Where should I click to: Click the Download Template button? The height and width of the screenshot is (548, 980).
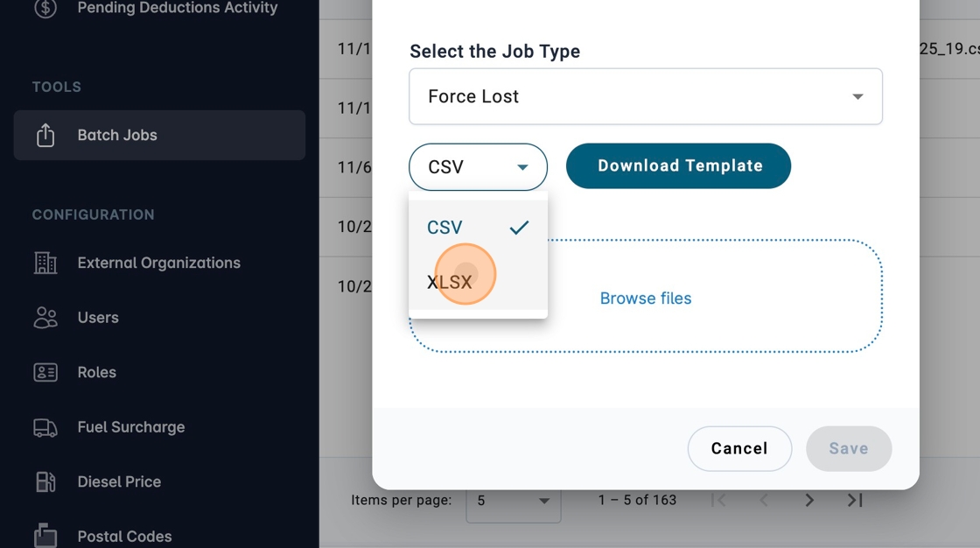(x=678, y=166)
